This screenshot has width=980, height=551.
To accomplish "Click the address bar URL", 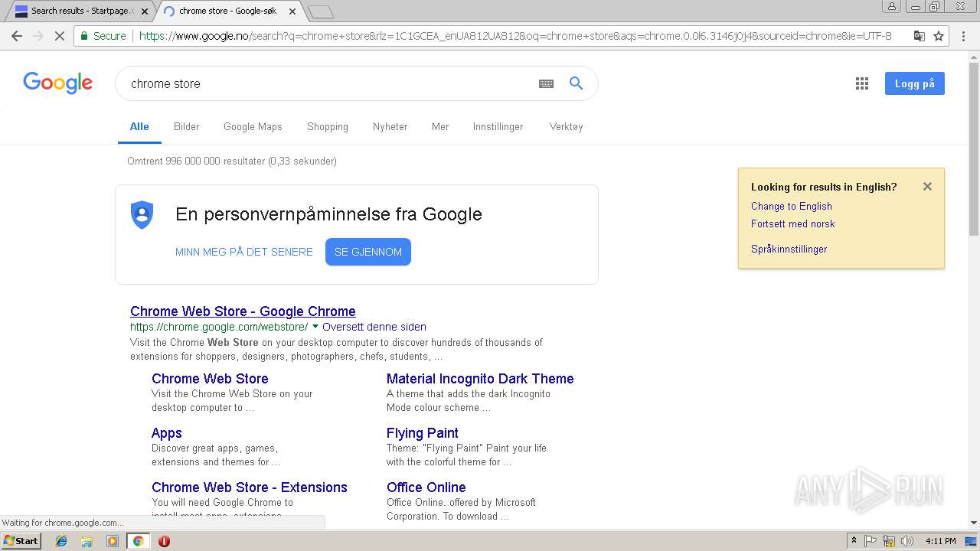I will click(x=515, y=36).
